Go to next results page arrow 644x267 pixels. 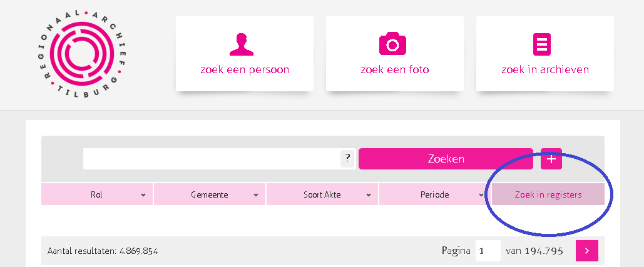(x=587, y=251)
